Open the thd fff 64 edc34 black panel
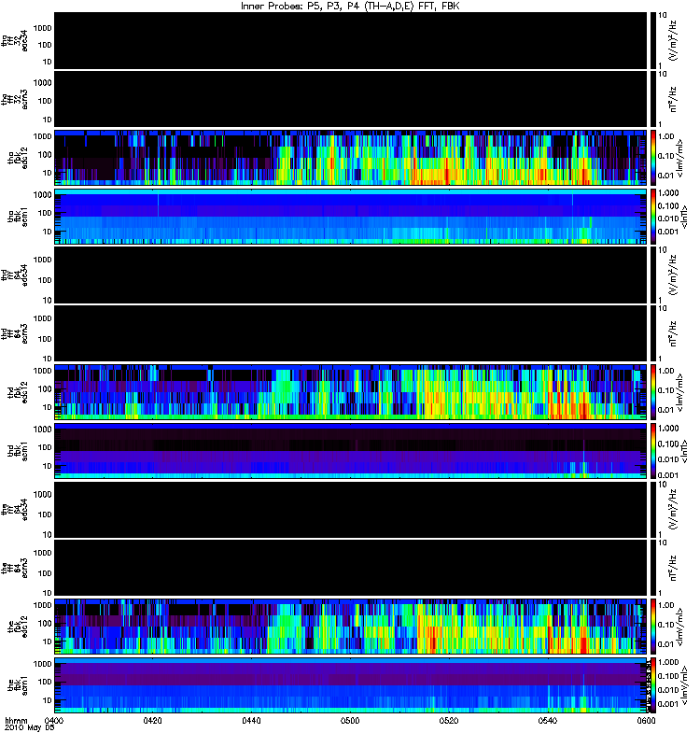The image size is (700, 747). click(350, 275)
